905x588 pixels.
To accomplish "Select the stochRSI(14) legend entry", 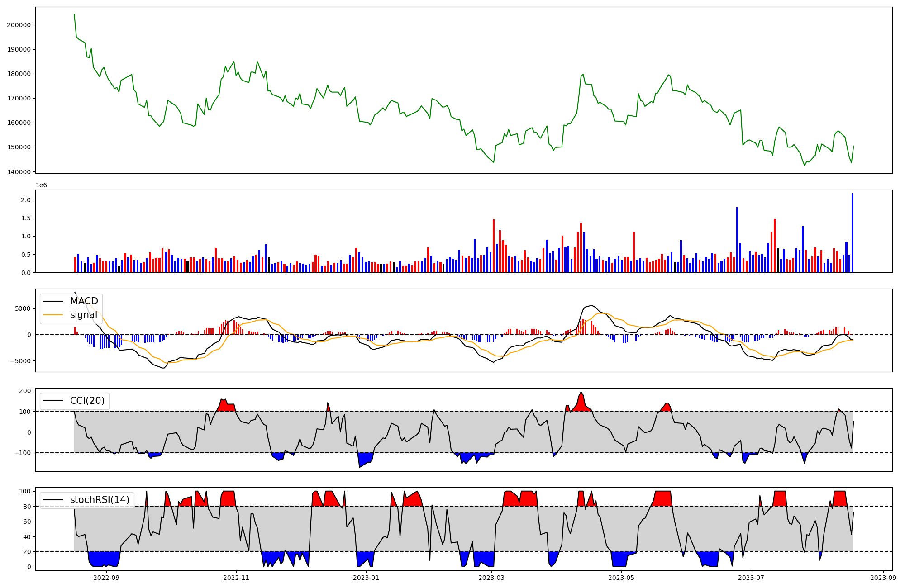I will click(x=100, y=500).
